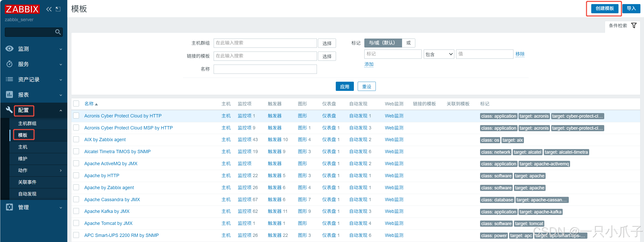Check the select-all templates checkbox

coord(76,103)
